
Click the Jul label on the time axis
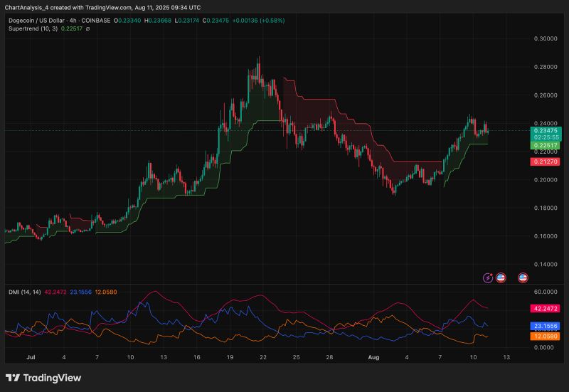[x=31, y=358]
